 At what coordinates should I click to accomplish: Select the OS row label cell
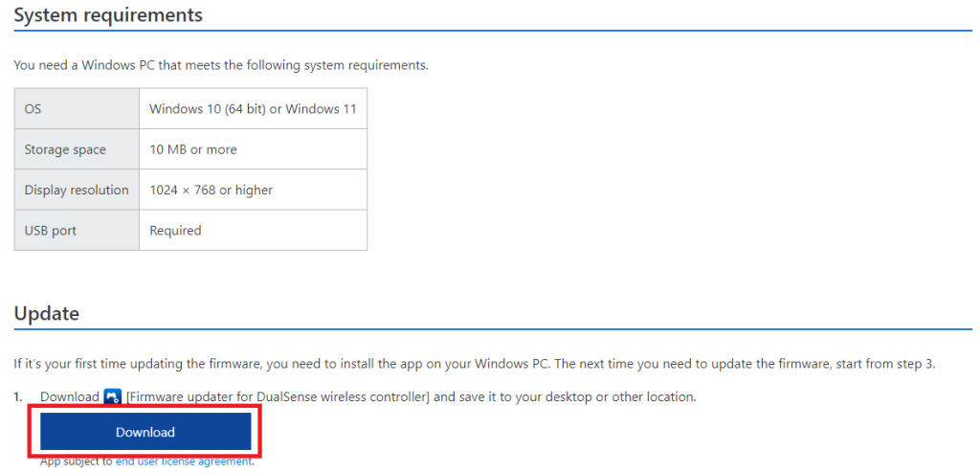point(77,109)
